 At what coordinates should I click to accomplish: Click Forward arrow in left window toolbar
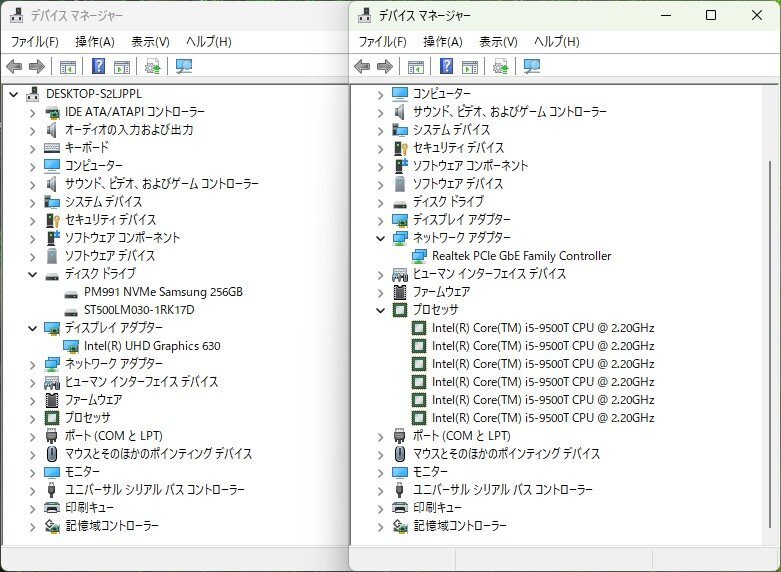[37, 66]
